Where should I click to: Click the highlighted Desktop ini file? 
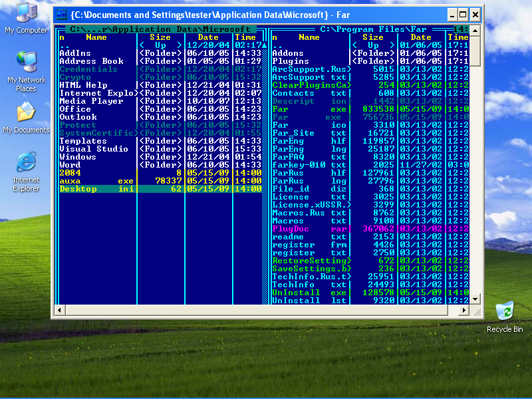(x=160, y=189)
